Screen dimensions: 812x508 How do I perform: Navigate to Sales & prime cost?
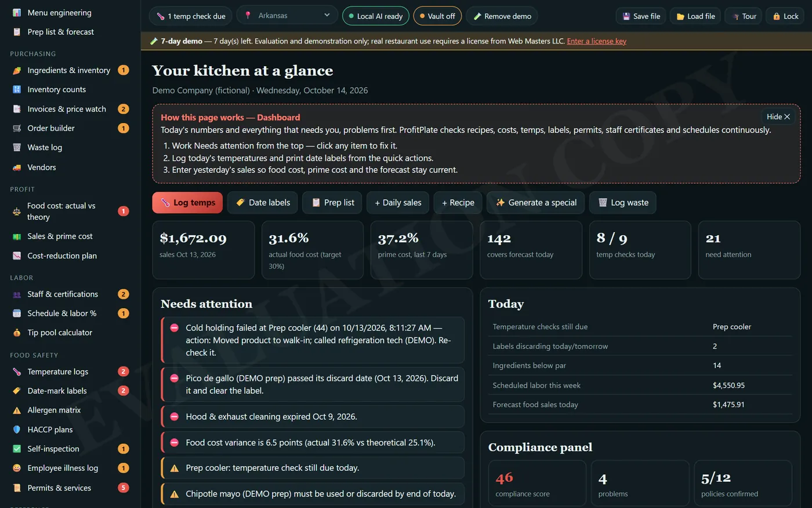70,236
